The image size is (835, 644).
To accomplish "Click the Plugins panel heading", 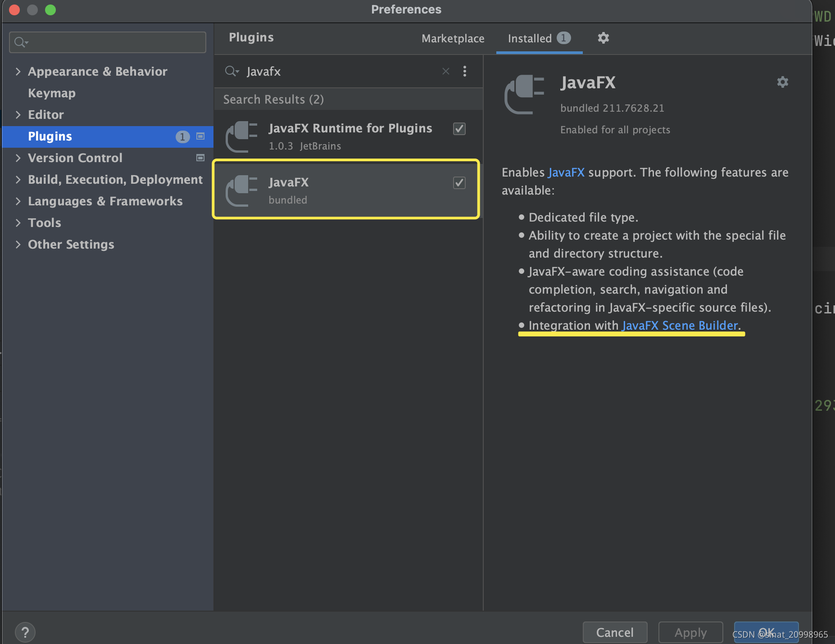I will 251,37.
